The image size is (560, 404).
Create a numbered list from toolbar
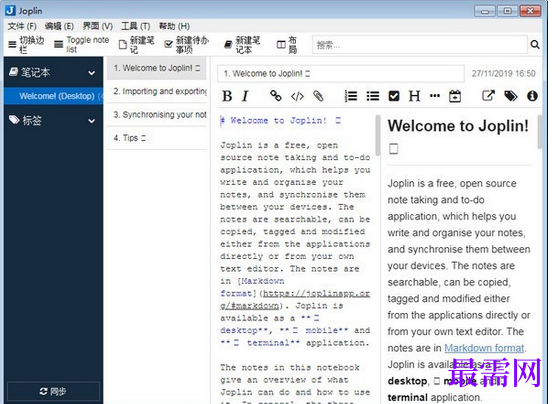pos(351,96)
